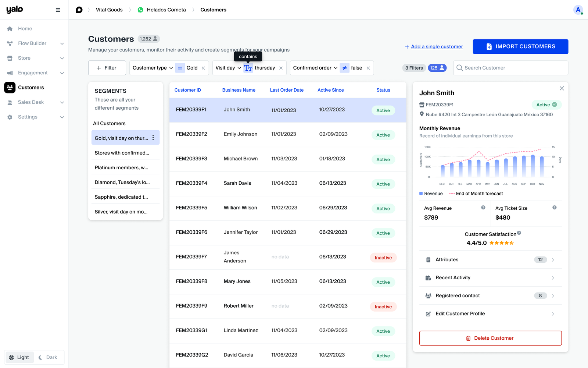This screenshot has height=368, width=588.
Task: Sort by Last Order Date column
Action: (x=287, y=90)
